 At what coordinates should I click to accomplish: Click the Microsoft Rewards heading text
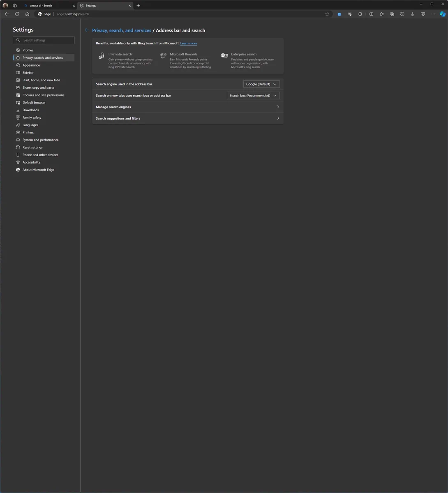coord(184,54)
